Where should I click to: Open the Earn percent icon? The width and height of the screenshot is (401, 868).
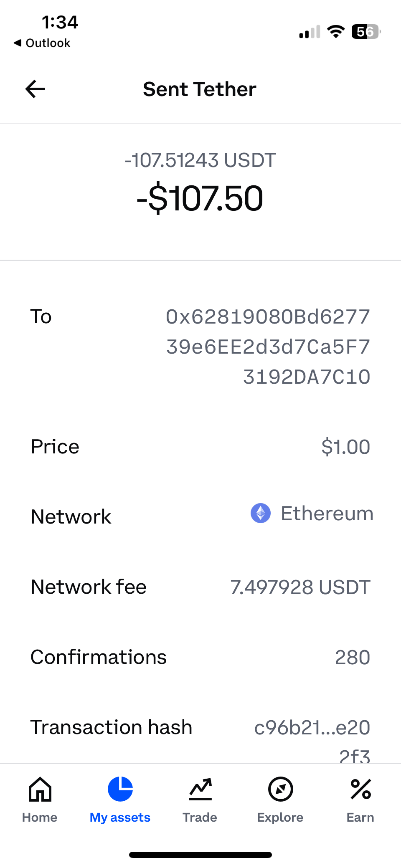point(360,789)
